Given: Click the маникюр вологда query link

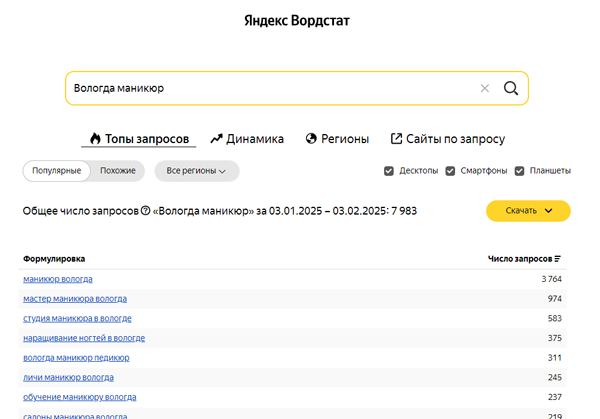Looking at the screenshot, I should 58,279.
